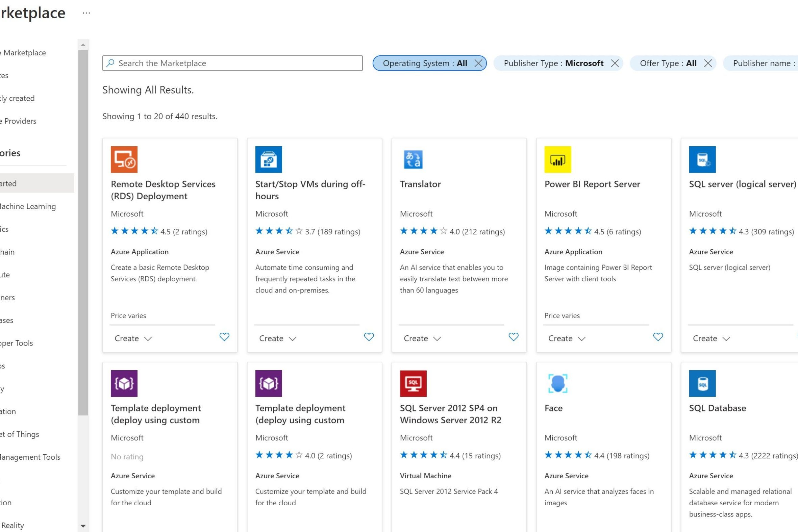The image size is (798, 532).
Task: Open Remote Desktop Services (RDS) Deployment title
Action: (163, 190)
